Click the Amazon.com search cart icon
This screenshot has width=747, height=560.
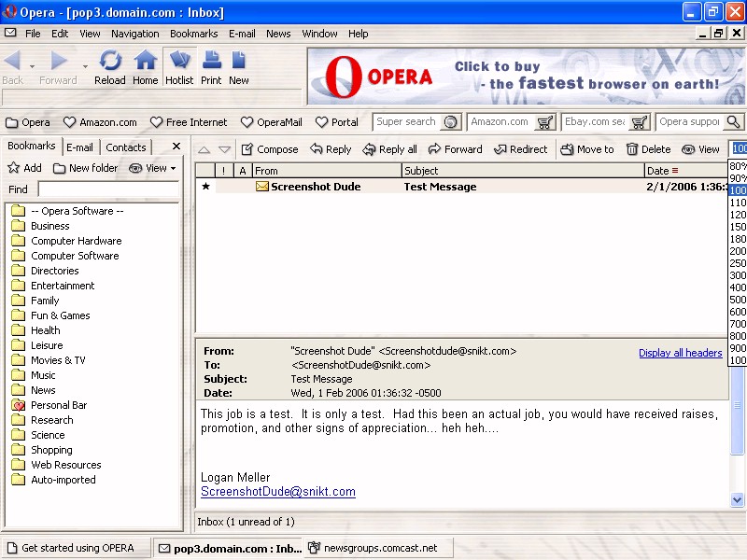point(544,122)
